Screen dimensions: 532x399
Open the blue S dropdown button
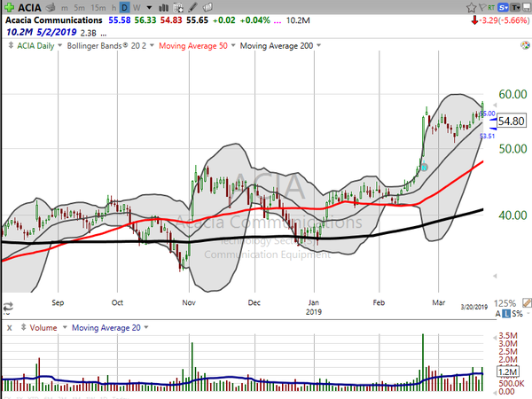503,7
